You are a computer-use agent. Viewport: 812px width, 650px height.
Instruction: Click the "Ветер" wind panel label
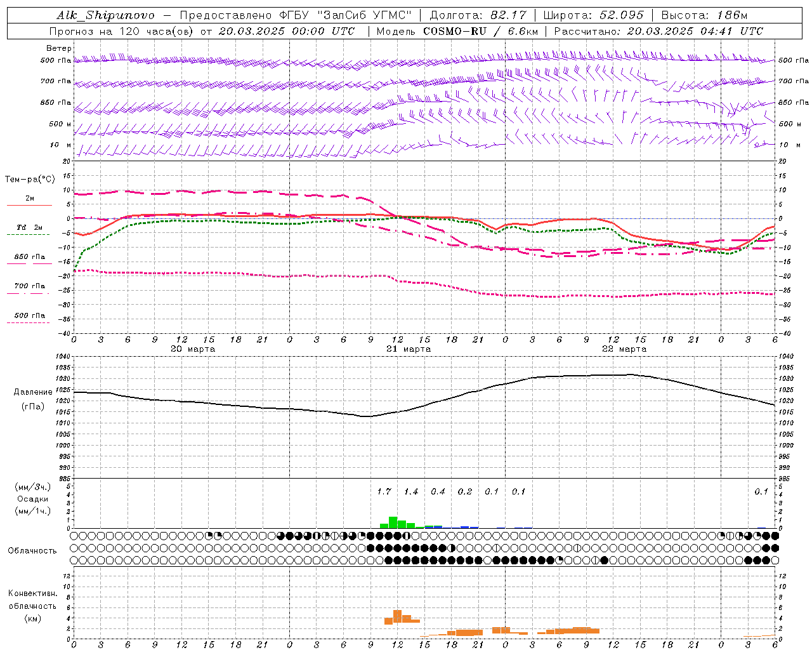tap(59, 48)
